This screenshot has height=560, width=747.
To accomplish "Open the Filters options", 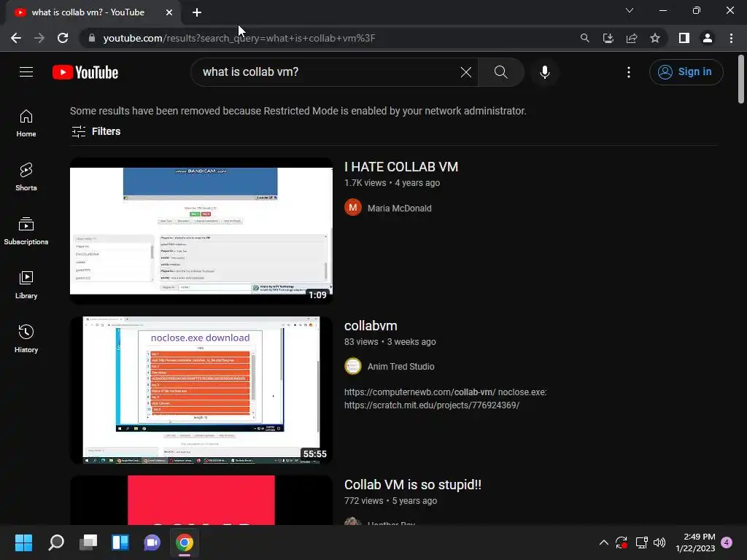I will pyautogui.click(x=96, y=131).
